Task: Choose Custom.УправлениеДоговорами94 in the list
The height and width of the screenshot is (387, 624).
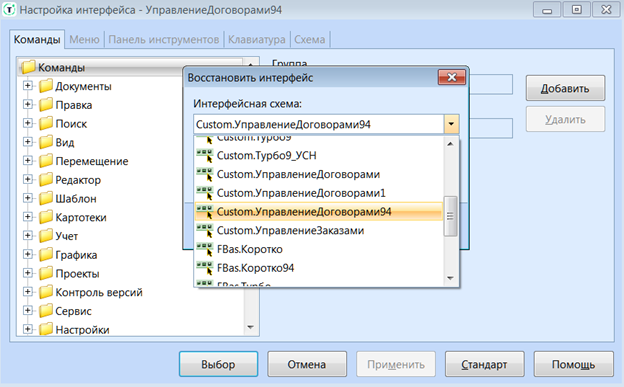Action: click(x=319, y=211)
